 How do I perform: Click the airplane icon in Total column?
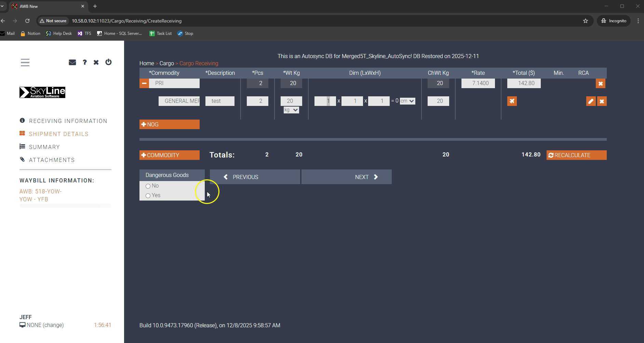click(x=512, y=101)
